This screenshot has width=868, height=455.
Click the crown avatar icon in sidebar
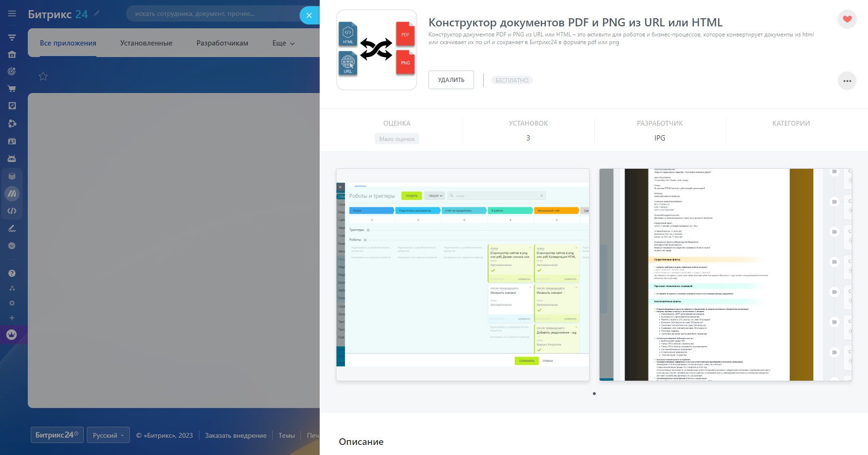tap(12, 335)
